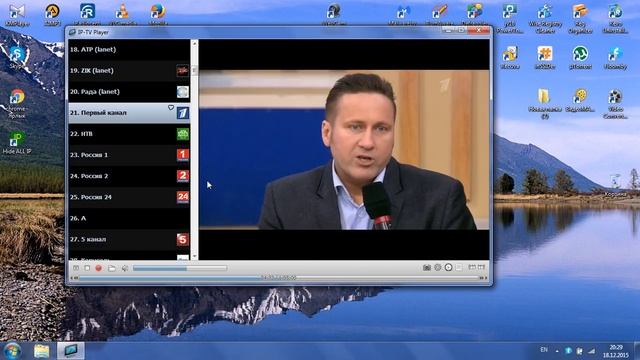
Task: Adjust the volume slider in the player toolbar
Action: [180, 268]
